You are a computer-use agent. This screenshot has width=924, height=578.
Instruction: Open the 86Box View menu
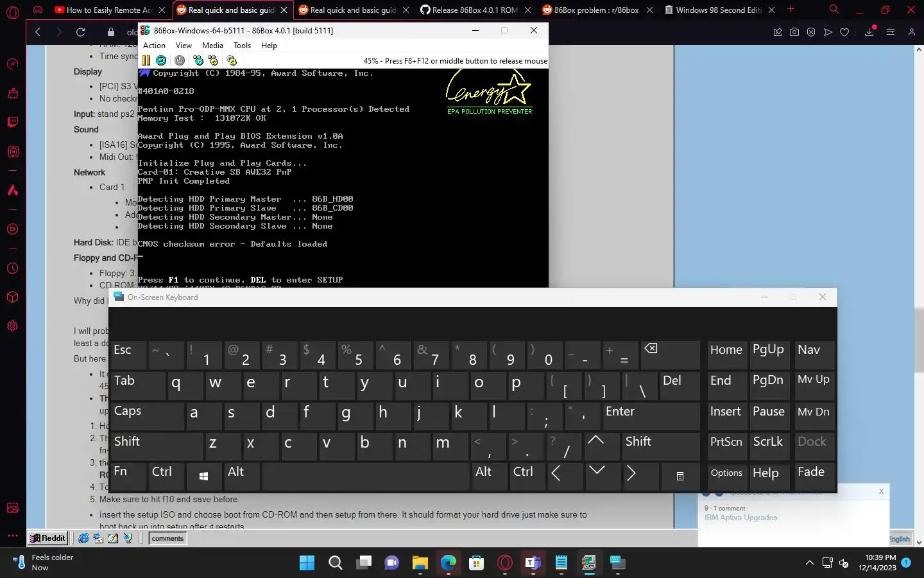[184, 46]
